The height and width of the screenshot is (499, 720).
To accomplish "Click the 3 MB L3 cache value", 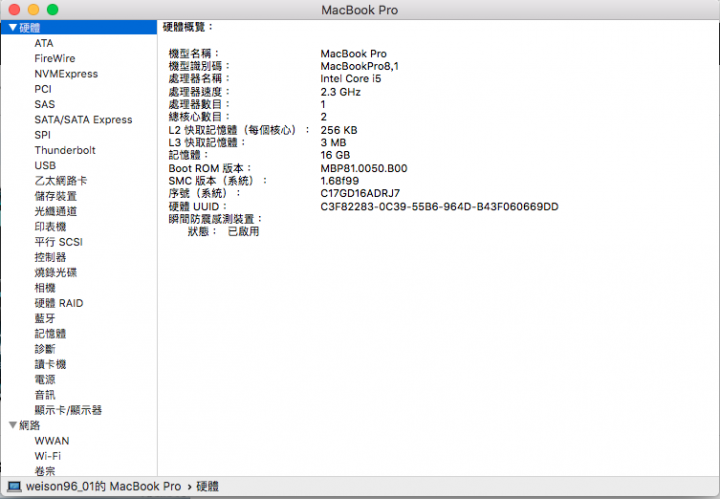I will [333, 142].
